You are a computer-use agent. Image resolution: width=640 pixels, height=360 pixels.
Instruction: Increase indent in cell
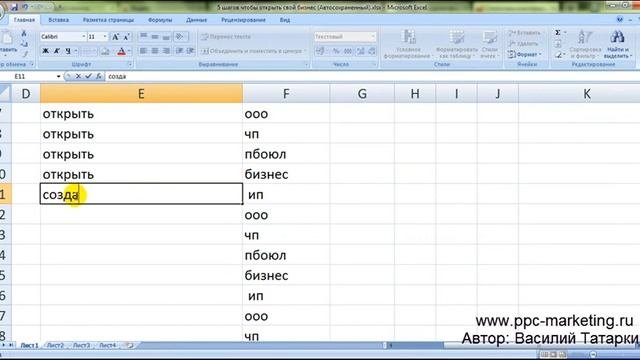tap(190, 51)
